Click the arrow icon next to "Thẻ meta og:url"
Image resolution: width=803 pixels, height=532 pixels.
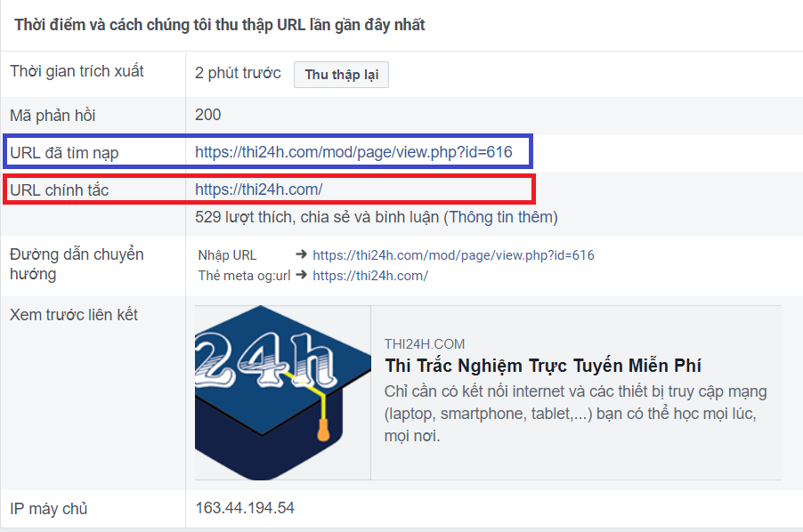[x=302, y=276]
